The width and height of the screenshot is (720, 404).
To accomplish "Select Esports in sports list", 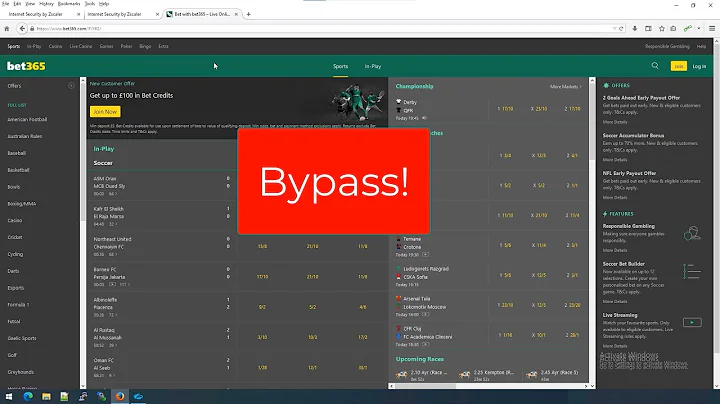I will coord(16,288).
